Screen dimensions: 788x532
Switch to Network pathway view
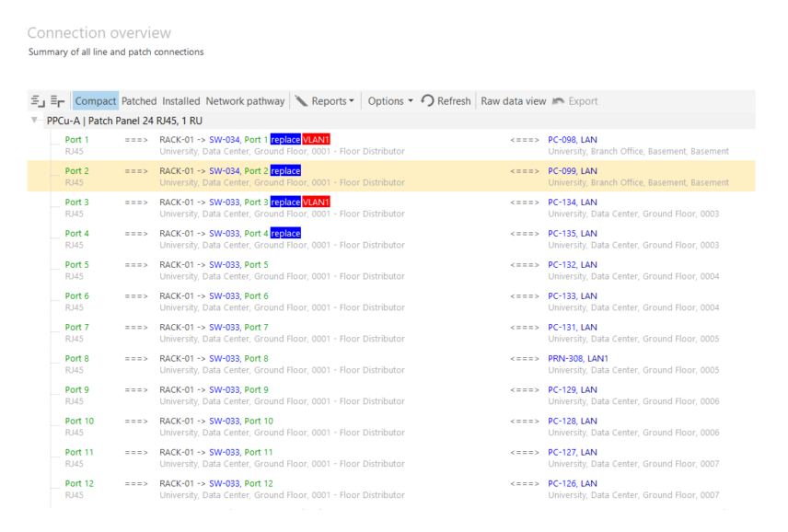coord(245,101)
